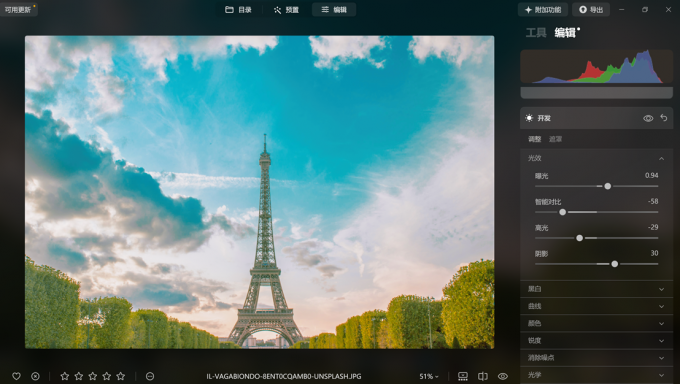680x384 pixels.
Task: Switch to the 编辑 edit tab at top
Action: coord(334,10)
